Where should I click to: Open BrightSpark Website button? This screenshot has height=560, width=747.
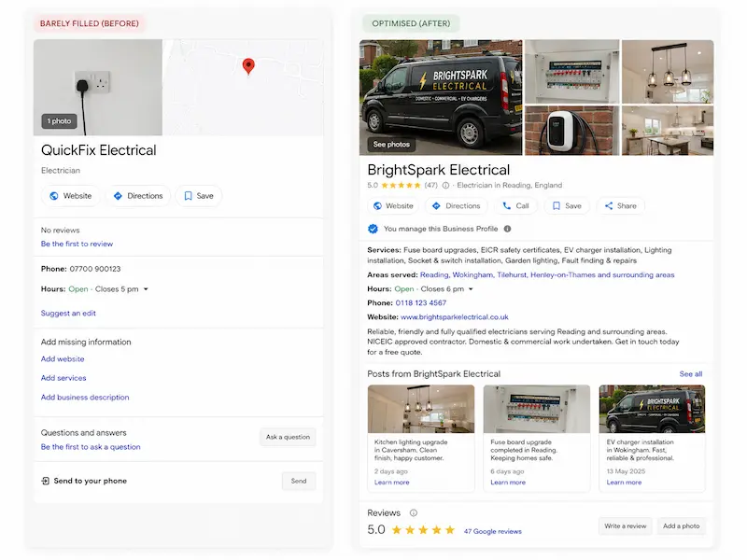(x=393, y=205)
